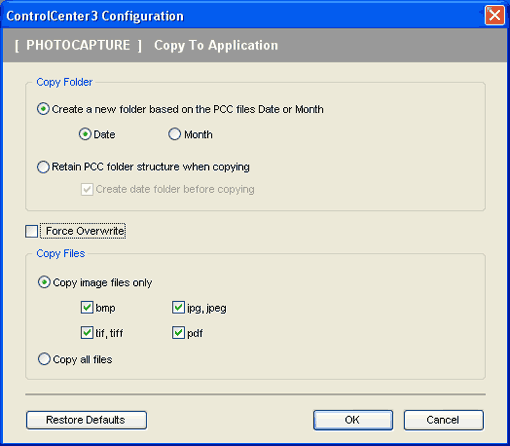Click the 'Copy Files' group label
Viewport: 510px width, 446px height.
pos(61,253)
